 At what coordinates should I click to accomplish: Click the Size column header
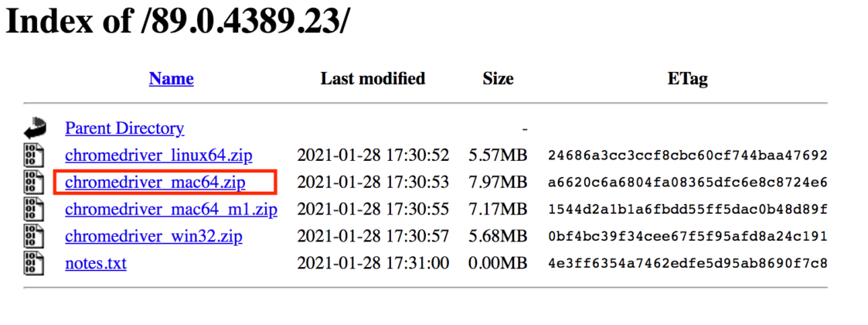tap(498, 79)
